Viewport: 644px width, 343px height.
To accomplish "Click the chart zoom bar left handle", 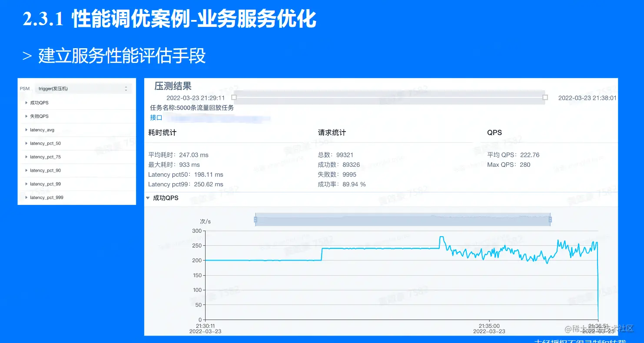I will click(256, 220).
